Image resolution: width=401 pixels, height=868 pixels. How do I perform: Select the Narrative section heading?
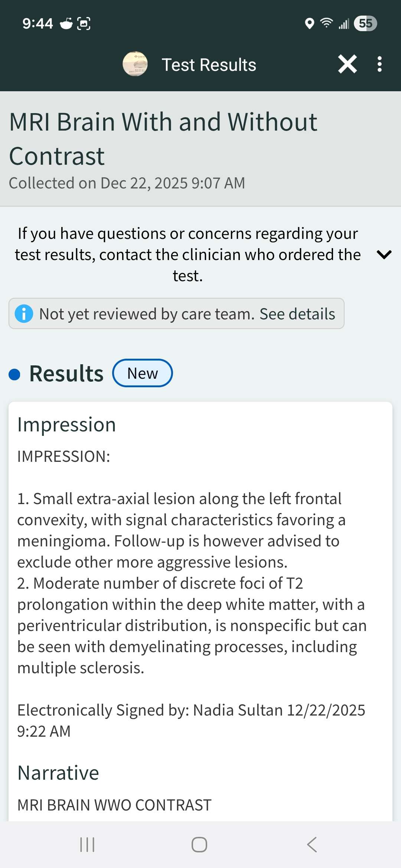pos(58,773)
